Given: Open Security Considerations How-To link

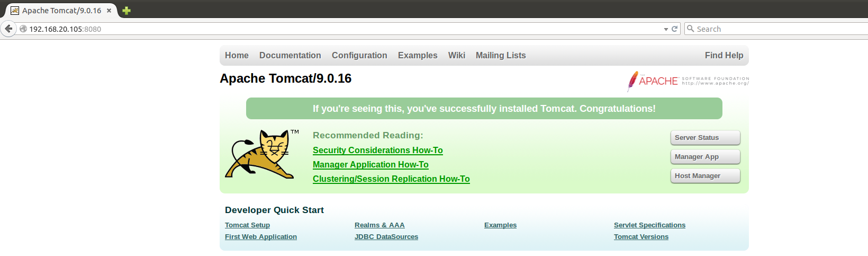Looking at the screenshot, I should (x=378, y=151).
